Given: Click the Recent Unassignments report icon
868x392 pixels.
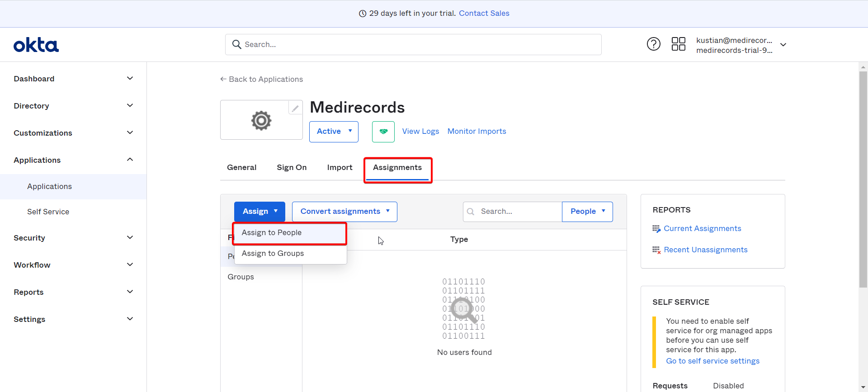Looking at the screenshot, I should click(x=656, y=250).
